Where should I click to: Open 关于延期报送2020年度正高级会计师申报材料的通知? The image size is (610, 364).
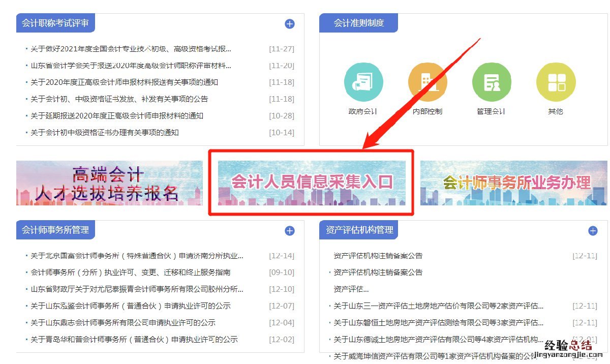pos(117,116)
